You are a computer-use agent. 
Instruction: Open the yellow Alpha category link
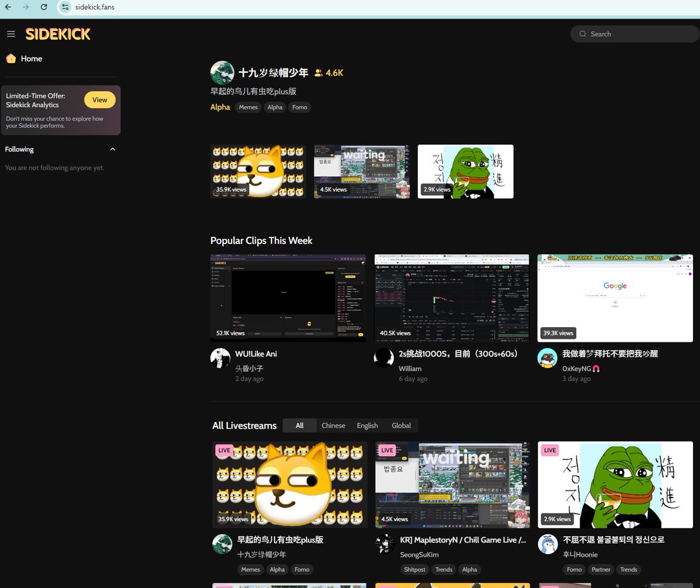point(220,107)
